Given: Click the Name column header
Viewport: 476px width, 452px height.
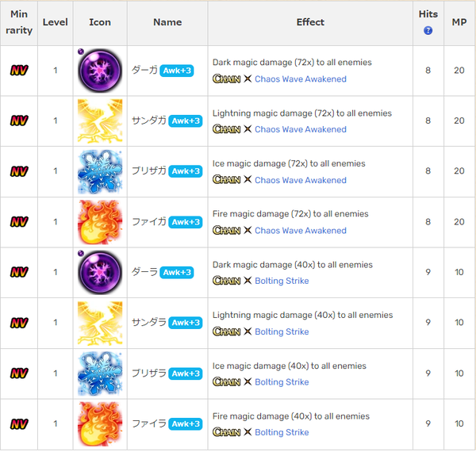Looking at the screenshot, I should pyautogui.click(x=167, y=22).
